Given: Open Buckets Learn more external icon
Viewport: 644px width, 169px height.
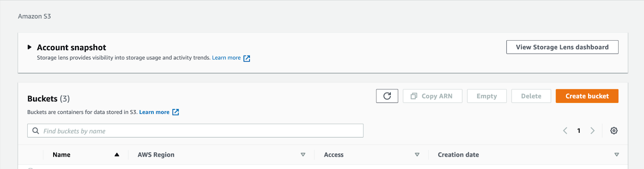Looking at the screenshot, I should tap(175, 112).
